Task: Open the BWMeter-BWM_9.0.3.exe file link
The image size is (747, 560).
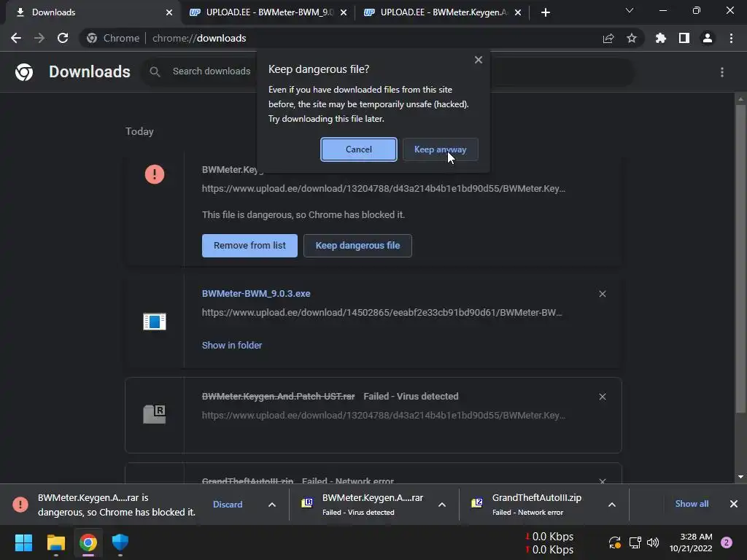Action: (x=256, y=294)
